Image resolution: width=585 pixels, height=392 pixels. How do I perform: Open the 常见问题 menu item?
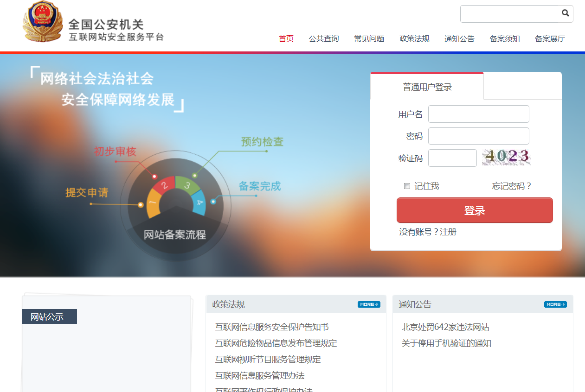(368, 39)
